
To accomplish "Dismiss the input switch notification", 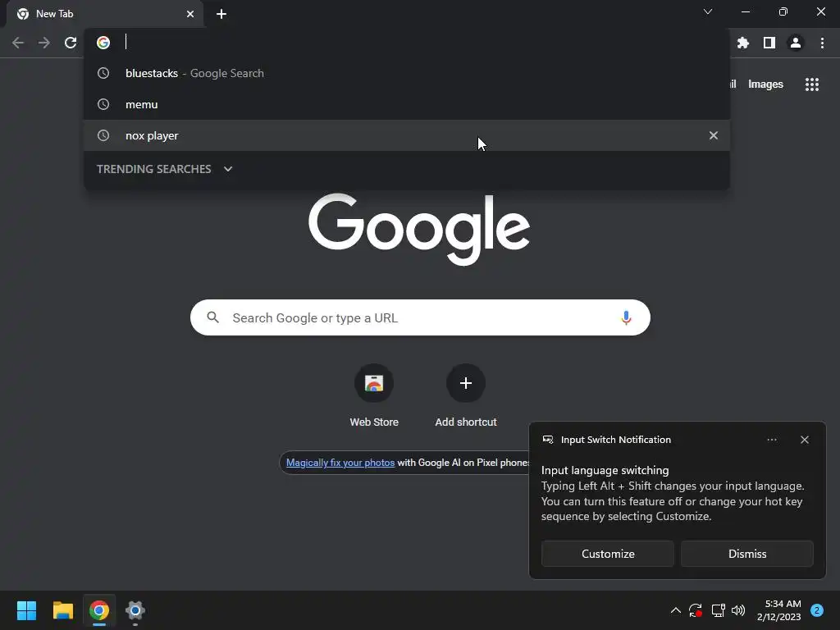I will tap(746, 554).
